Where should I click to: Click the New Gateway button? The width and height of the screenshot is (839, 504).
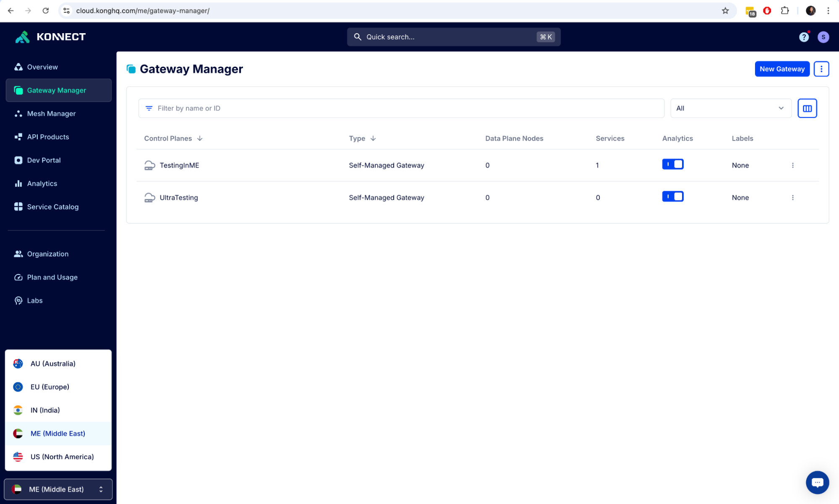(x=781, y=69)
